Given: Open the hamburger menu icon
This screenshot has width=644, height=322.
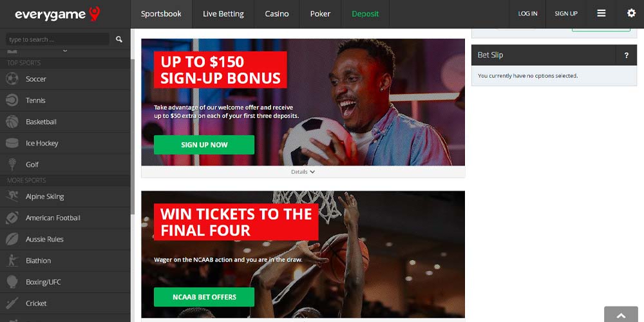Looking at the screenshot, I should pos(601,14).
